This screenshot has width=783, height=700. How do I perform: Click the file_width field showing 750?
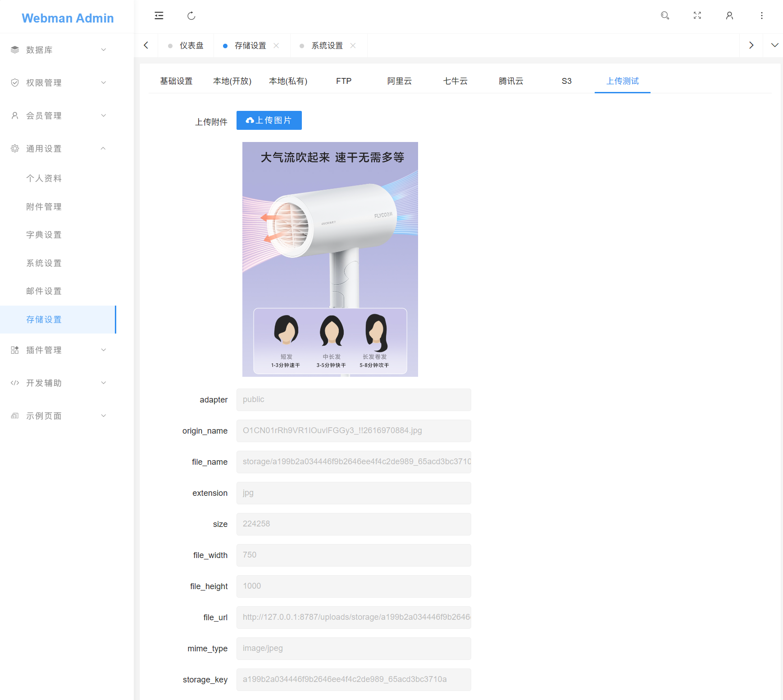click(354, 555)
